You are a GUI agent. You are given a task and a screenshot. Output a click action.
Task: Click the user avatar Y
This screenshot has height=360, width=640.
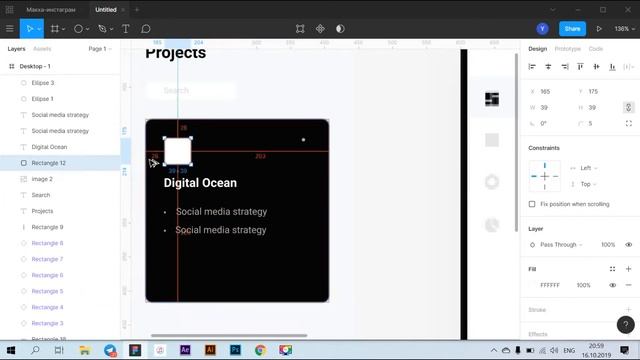pos(542,29)
